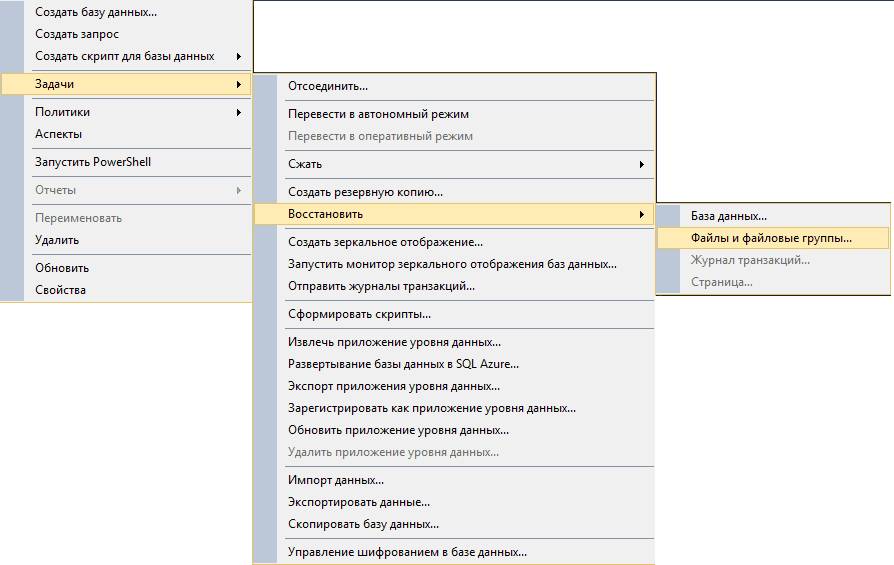Image resolution: width=894 pixels, height=565 pixels.
Task: Expand the 'Восстановить' submenu arrow
Action: [x=640, y=214]
